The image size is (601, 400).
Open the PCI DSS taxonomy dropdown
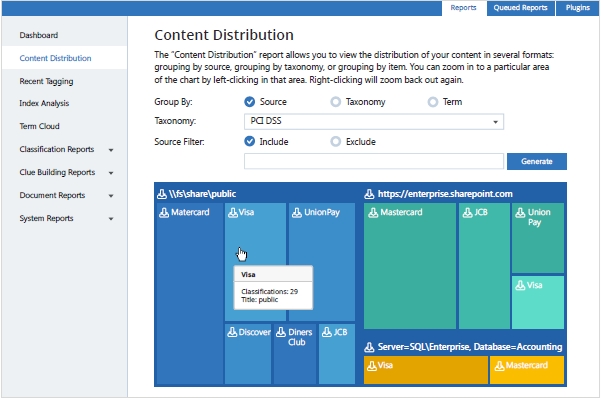click(373, 122)
